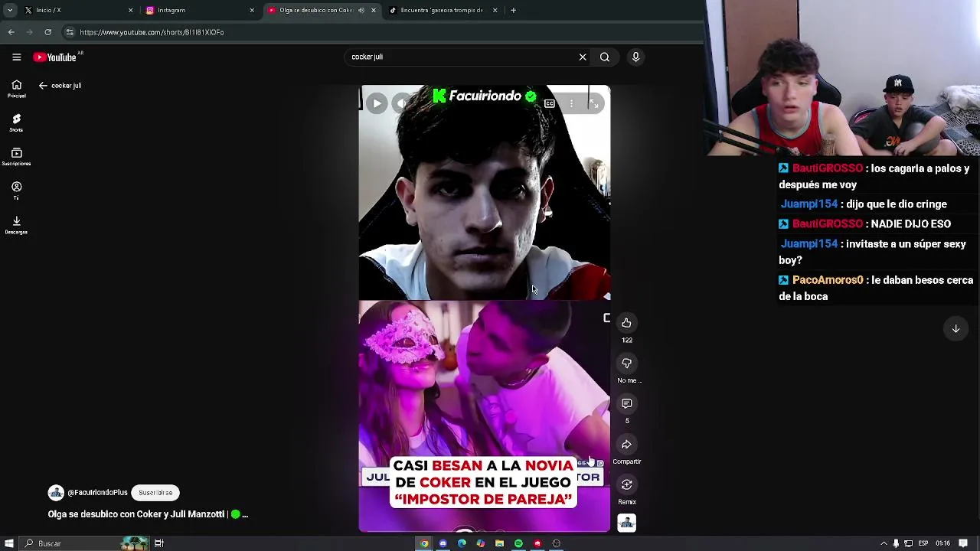Go to next Short with down arrow
Viewport: 980px width, 551px height.
[955, 329]
